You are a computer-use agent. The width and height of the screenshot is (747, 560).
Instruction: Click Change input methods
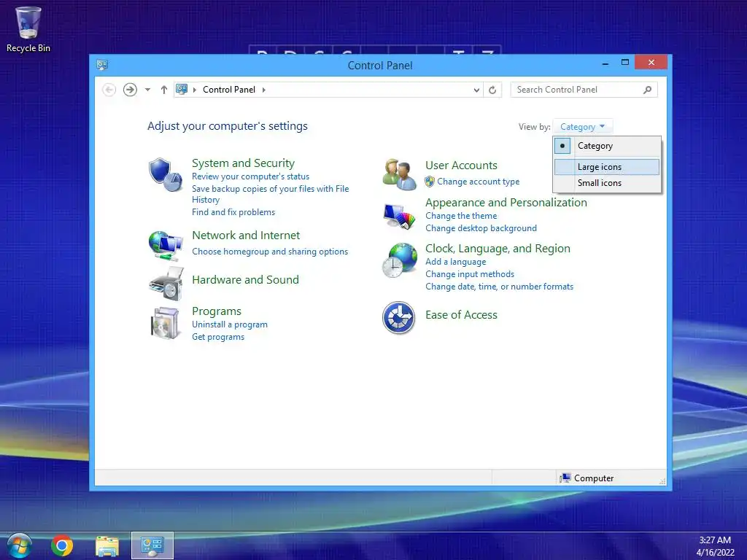click(x=470, y=274)
